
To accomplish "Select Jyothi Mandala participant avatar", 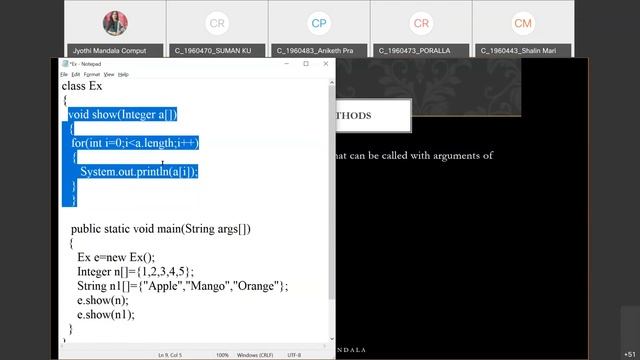I will tap(115, 23).
